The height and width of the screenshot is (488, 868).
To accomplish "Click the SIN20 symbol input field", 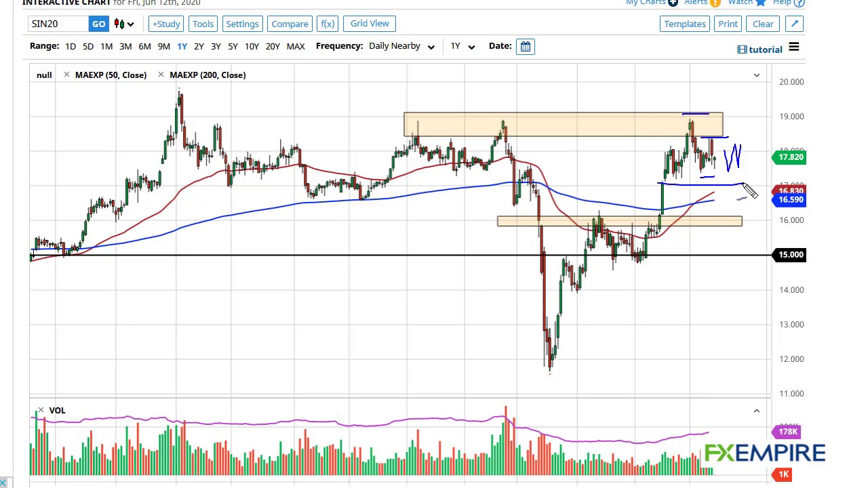I will tap(58, 24).
